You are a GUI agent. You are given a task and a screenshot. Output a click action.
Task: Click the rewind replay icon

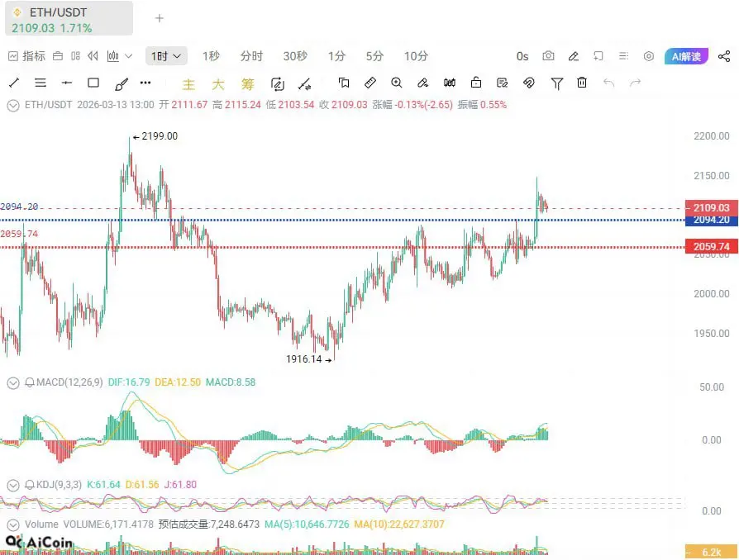(x=93, y=56)
